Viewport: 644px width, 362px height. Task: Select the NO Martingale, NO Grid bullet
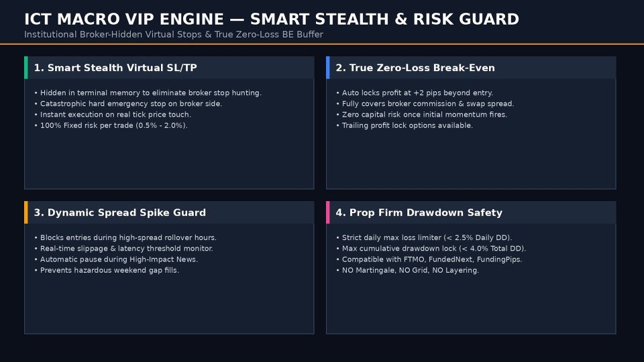pos(407,270)
